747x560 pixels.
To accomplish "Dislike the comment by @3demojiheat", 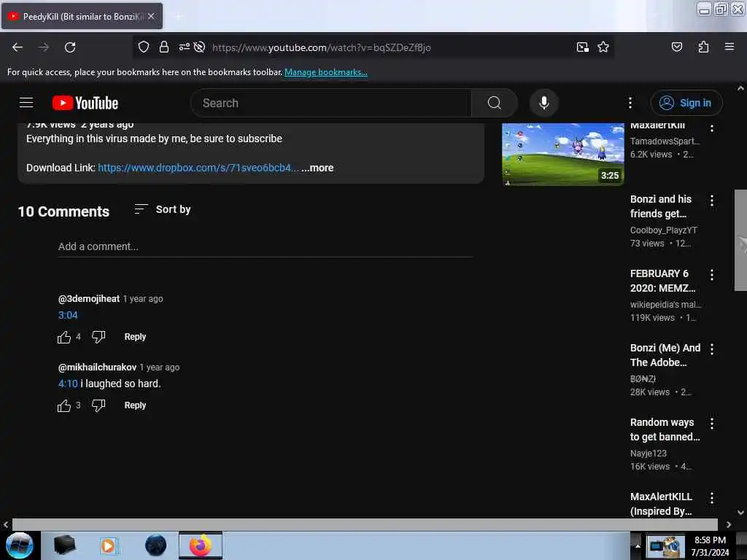I will coord(98,337).
